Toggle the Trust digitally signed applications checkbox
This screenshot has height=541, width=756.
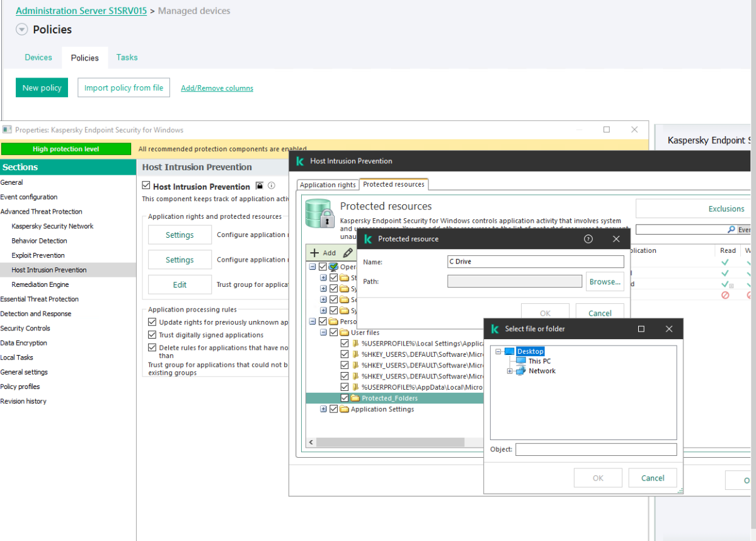152,335
